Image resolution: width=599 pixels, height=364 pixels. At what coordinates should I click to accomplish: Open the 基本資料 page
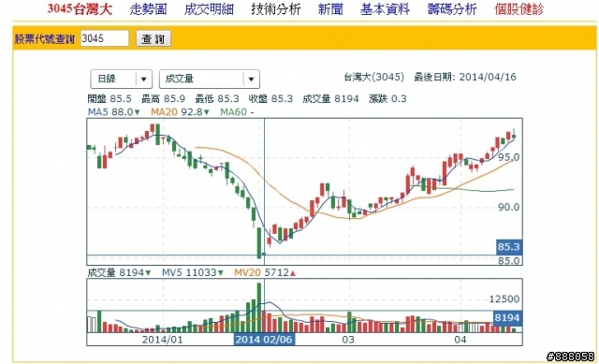[385, 9]
